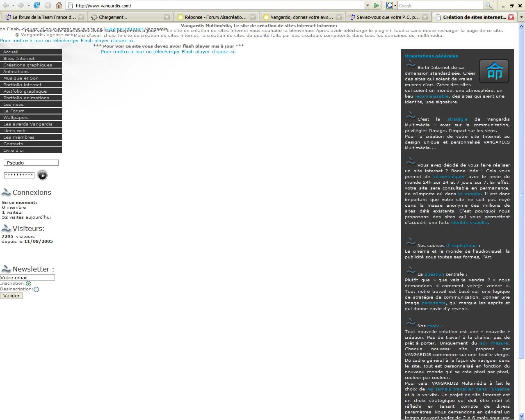
Task: Click the page icon in the address bar
Action: [x=71, y=6]
